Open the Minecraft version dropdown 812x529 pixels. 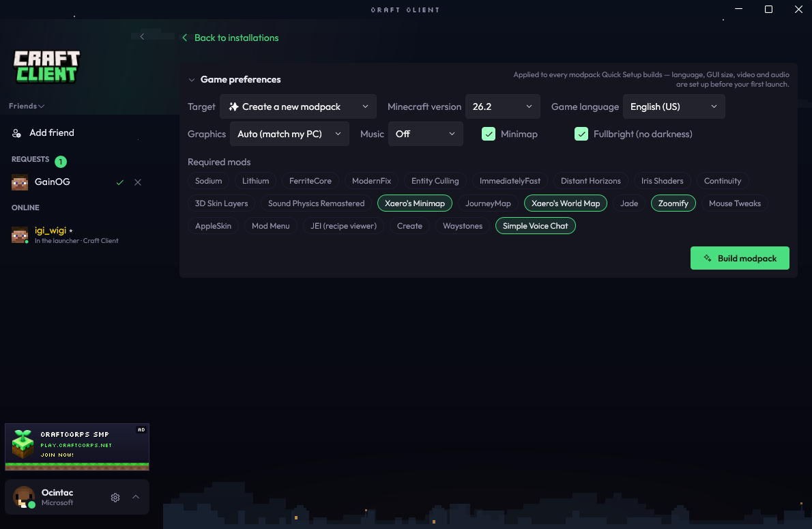coord(502,106)
